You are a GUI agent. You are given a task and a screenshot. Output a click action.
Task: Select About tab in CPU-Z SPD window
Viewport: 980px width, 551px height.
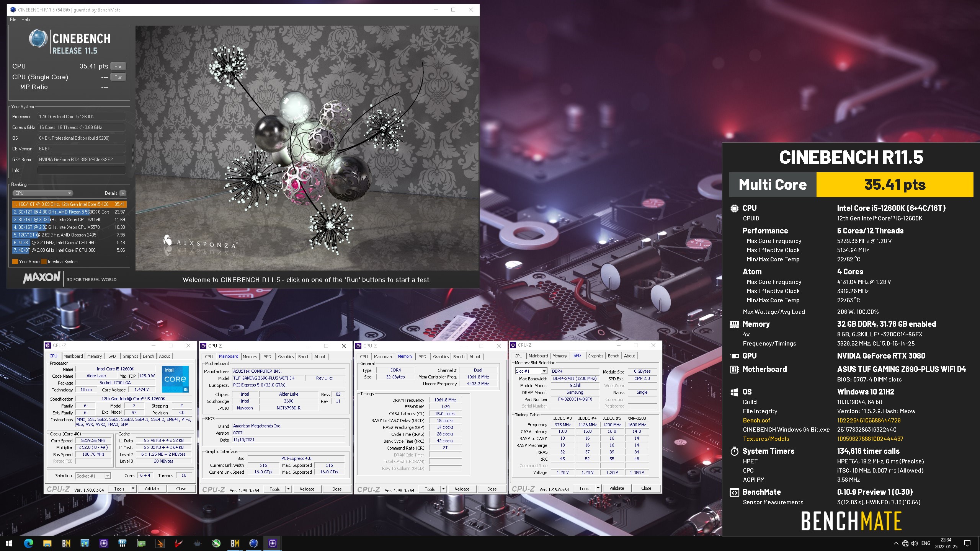point(630,356)
